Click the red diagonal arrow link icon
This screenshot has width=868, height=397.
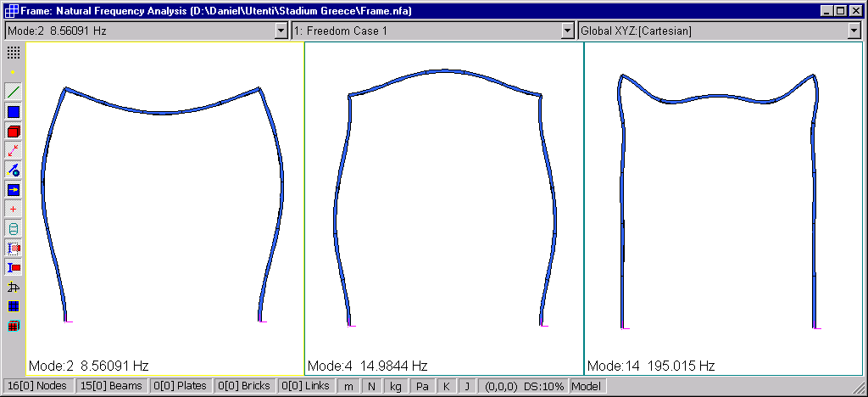14,150
